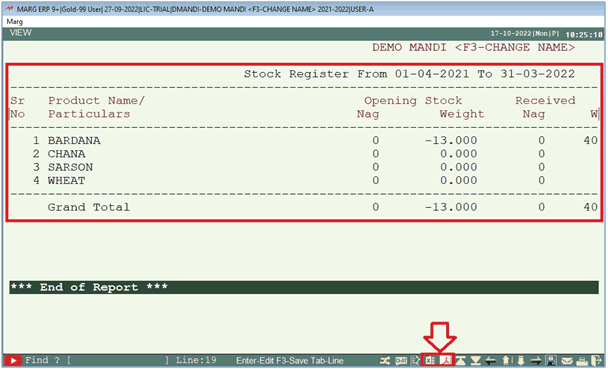Click the Stock Register date range title
This screenshot has width=608, height=369.
click(x=409, y=74)
